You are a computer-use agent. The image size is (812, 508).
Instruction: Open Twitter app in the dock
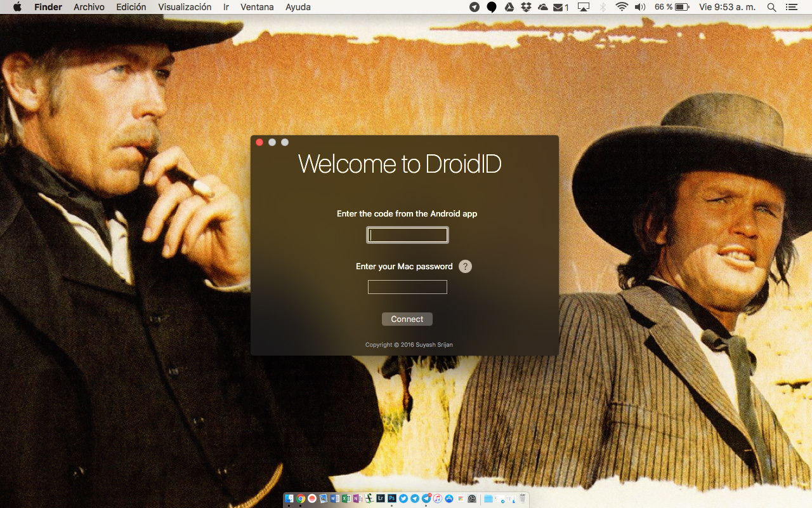(403, 498)
